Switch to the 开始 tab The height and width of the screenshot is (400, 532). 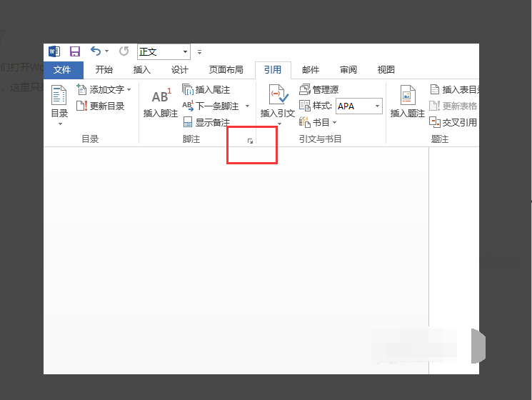pos(104,70)
